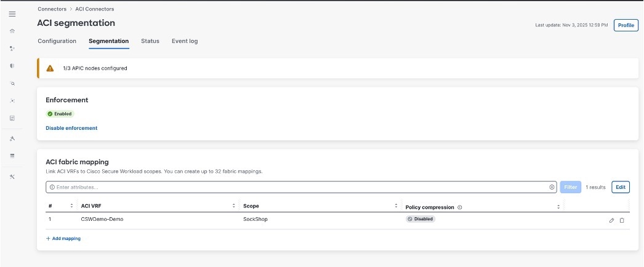This screenshot has height=267, width=644.
Task: Click the Enabled status badge
Action: click(x=60, y=114)
